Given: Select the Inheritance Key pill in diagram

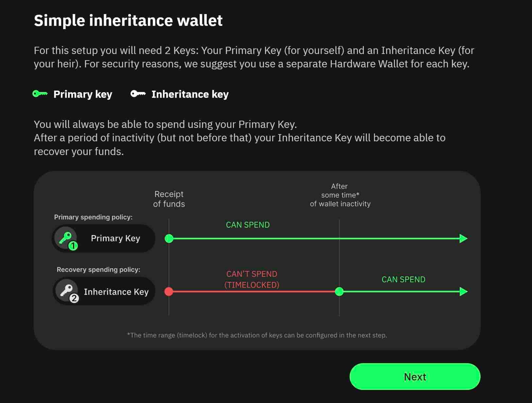Looking at the screenshot, I should pyautogui.click(x=104, y=291).
